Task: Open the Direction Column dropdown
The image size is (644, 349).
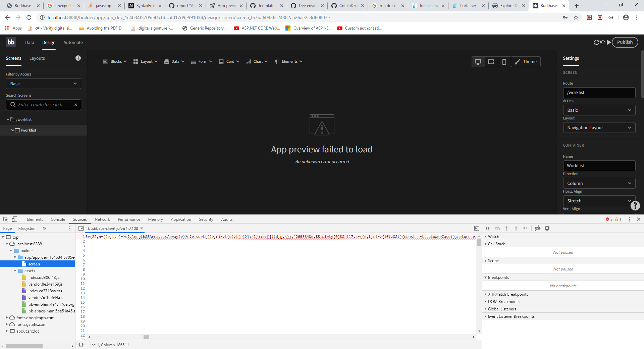Action: 599,183
